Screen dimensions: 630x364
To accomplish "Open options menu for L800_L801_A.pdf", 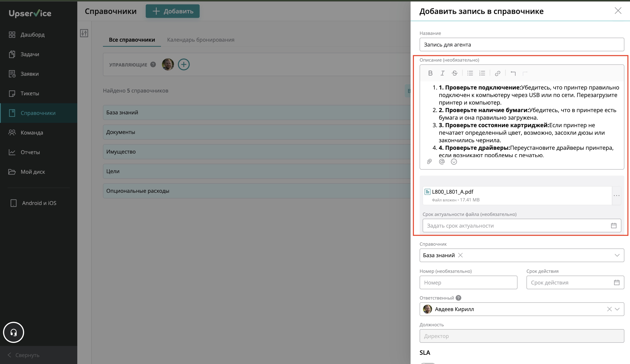I will coord(616,196).
